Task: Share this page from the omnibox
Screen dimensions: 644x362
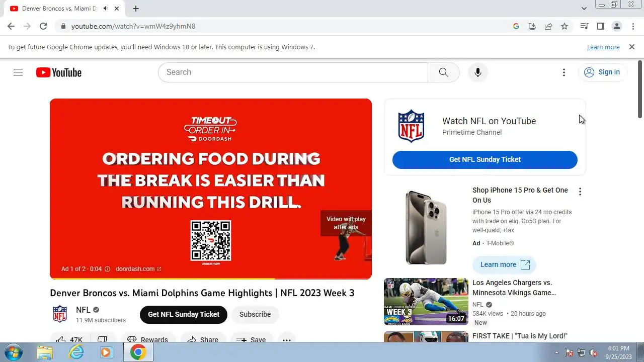Action: point(548,26)
